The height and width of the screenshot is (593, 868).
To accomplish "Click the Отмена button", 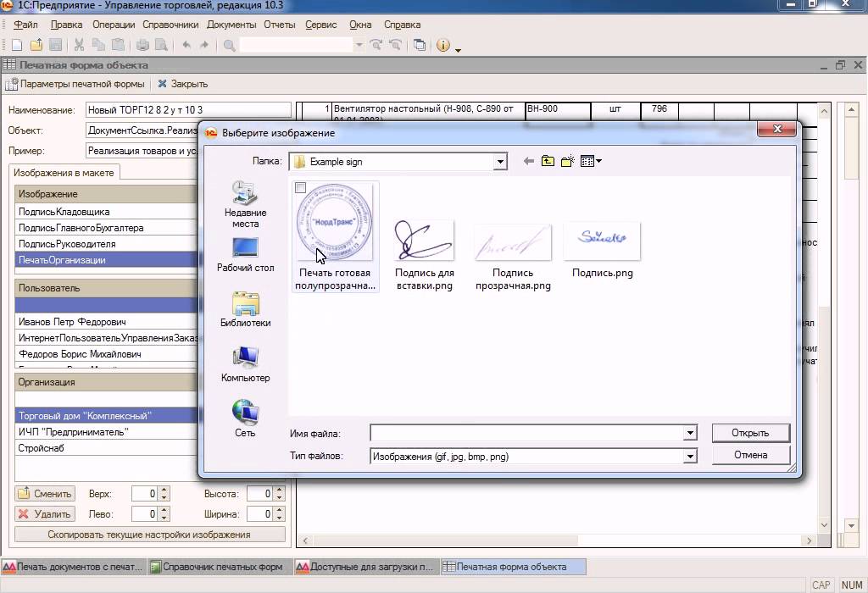I will tap(750, 455).
